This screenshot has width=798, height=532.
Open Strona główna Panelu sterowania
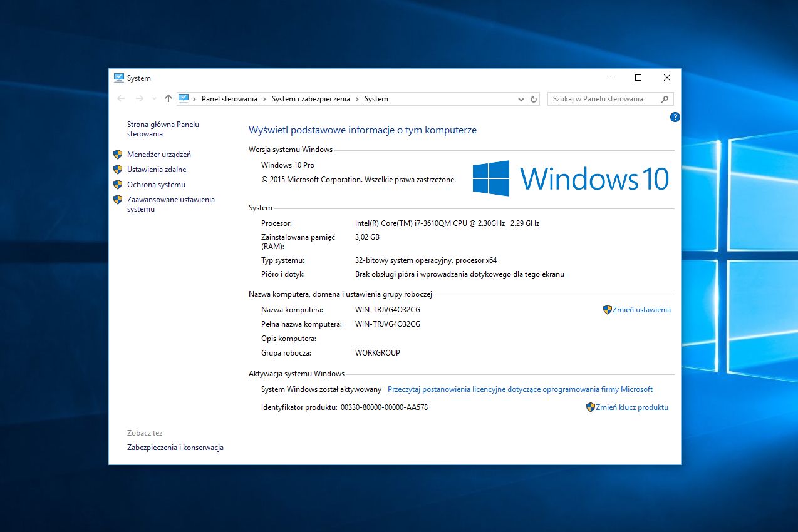point(163,129)
